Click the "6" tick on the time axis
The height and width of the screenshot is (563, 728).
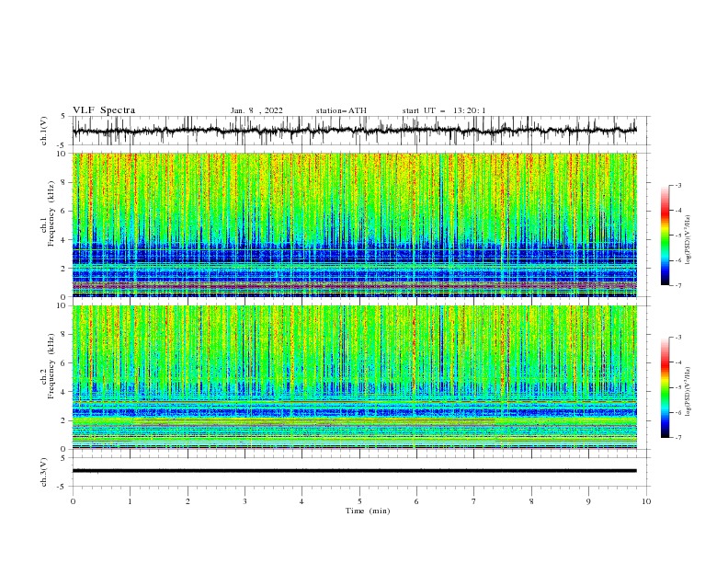(416, 501)
